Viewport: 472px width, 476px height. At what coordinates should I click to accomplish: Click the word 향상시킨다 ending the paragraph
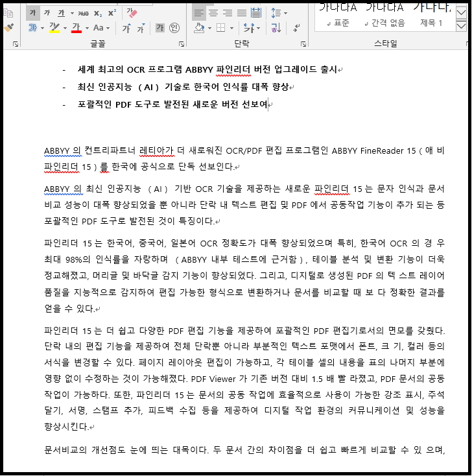click(x=67, y=427)
